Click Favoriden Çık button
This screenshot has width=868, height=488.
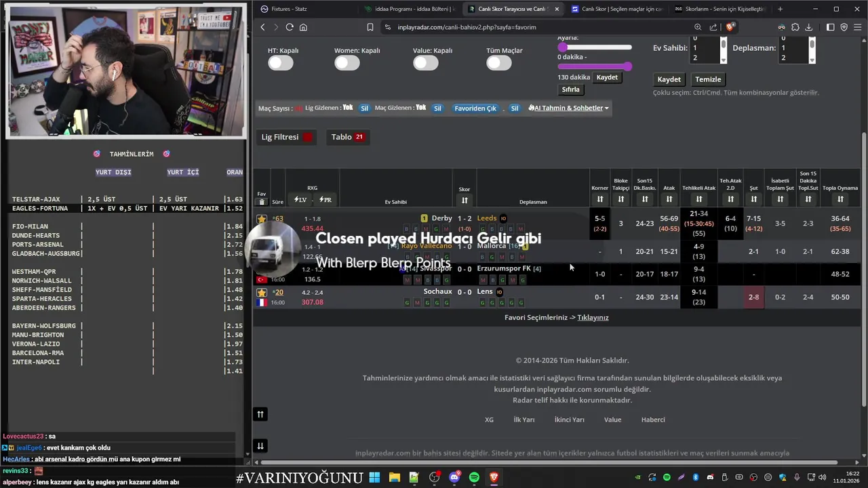coord(475,108)
